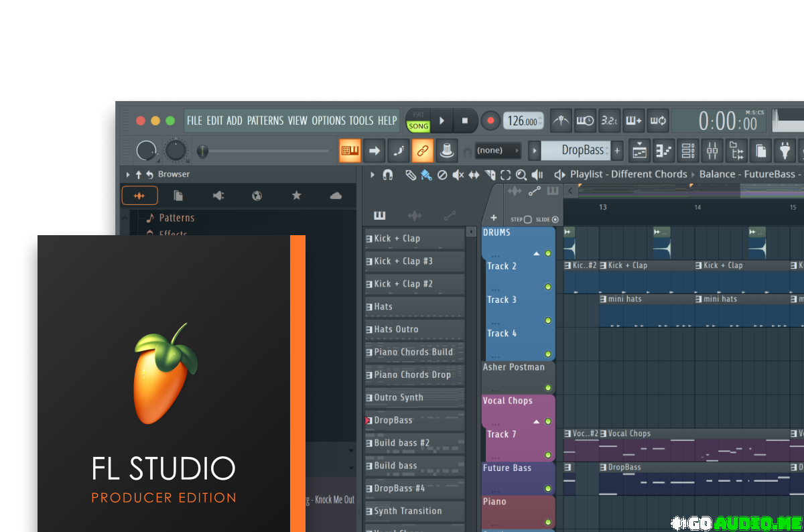The image size is (804, 532).
Task: Click the wait for input icon
Action: [585, 121]
